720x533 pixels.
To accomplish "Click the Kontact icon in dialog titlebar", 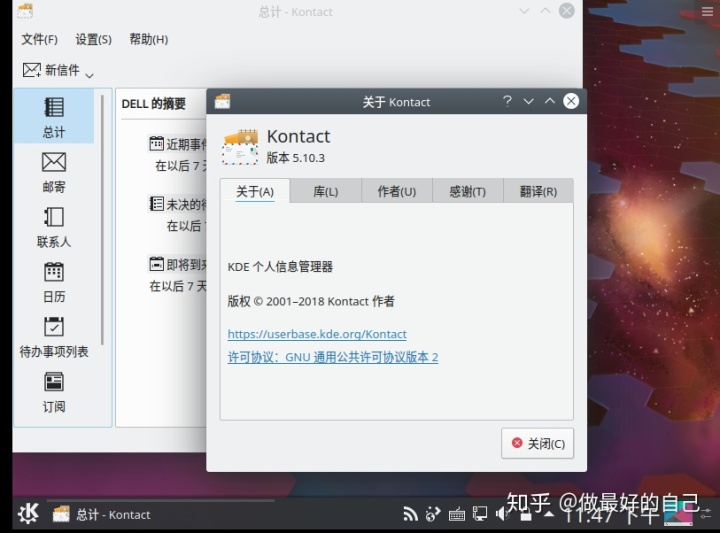I will 222,101.
